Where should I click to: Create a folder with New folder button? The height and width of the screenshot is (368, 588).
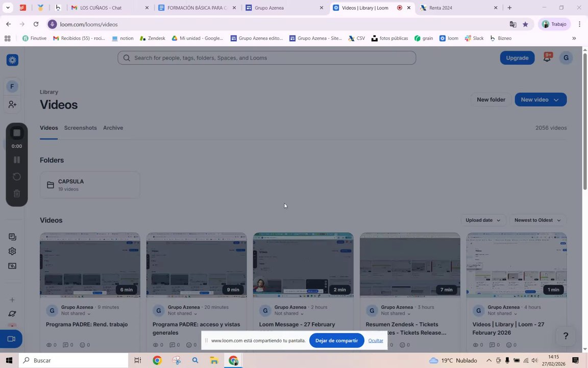pos(491,100)
